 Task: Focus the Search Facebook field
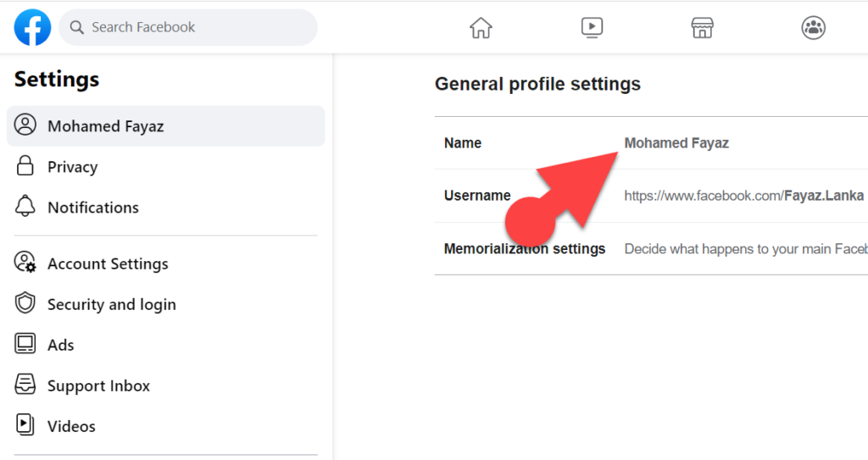click(188, 27)
